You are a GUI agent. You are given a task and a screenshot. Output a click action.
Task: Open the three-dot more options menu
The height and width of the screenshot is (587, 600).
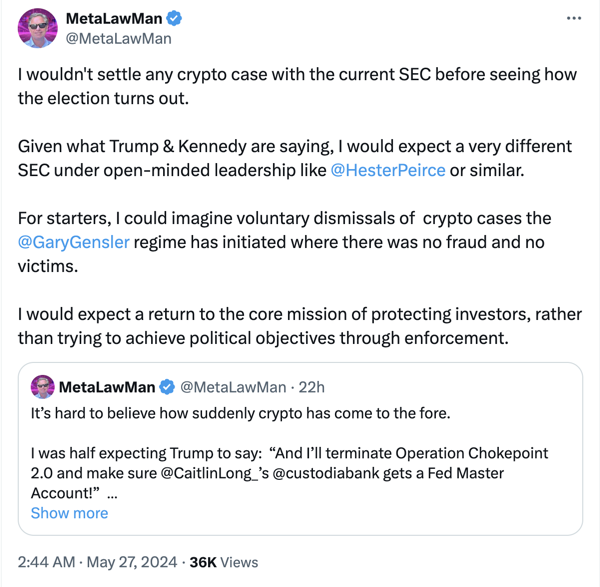[573, 19]
